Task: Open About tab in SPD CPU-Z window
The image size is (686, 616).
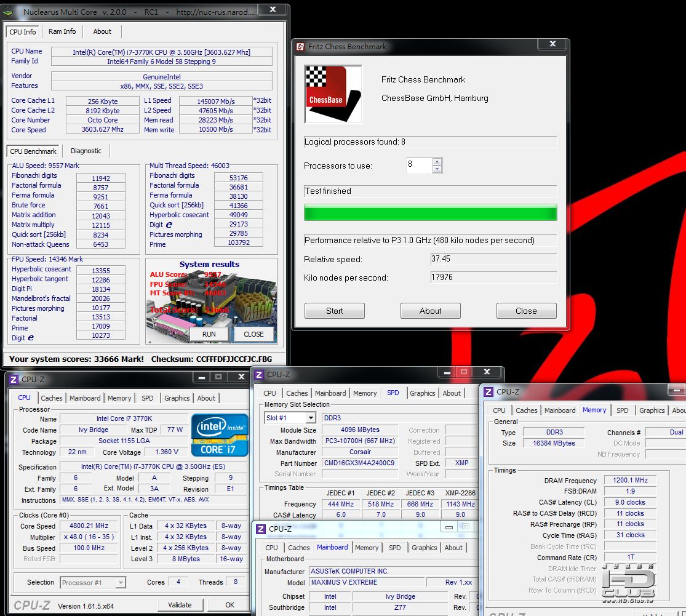Action: click(x=452, y=393)
